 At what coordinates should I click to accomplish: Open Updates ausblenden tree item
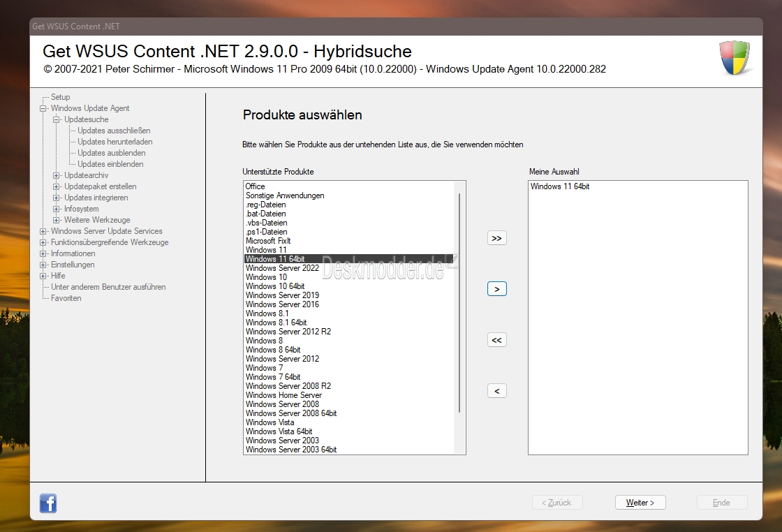click(111, 153)
